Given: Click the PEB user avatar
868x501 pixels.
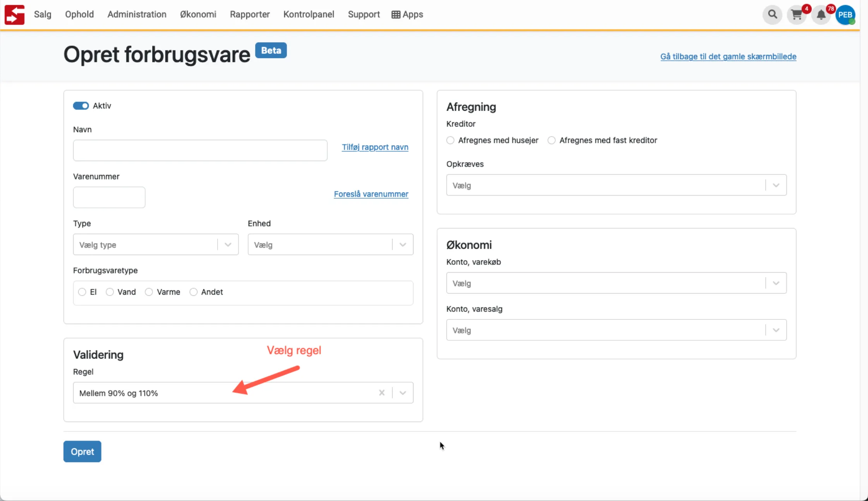Looking at the screenshot, I should [x=845, y=15].
